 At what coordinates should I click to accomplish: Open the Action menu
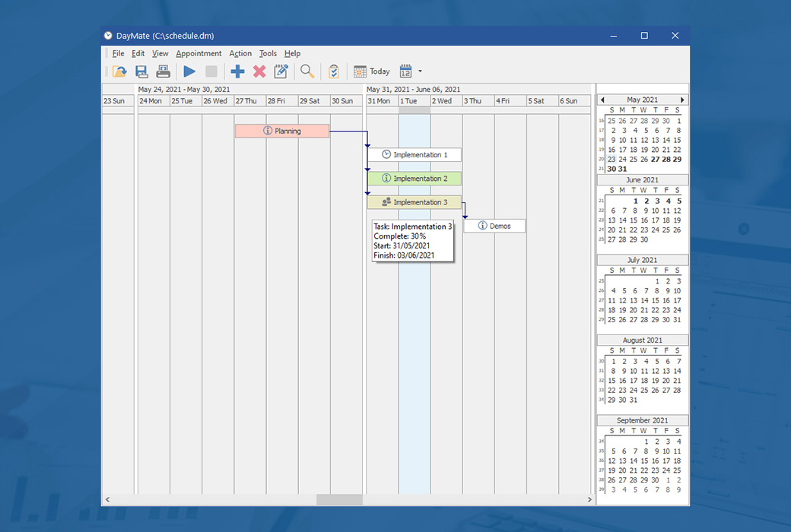click(x=240, y=53)
